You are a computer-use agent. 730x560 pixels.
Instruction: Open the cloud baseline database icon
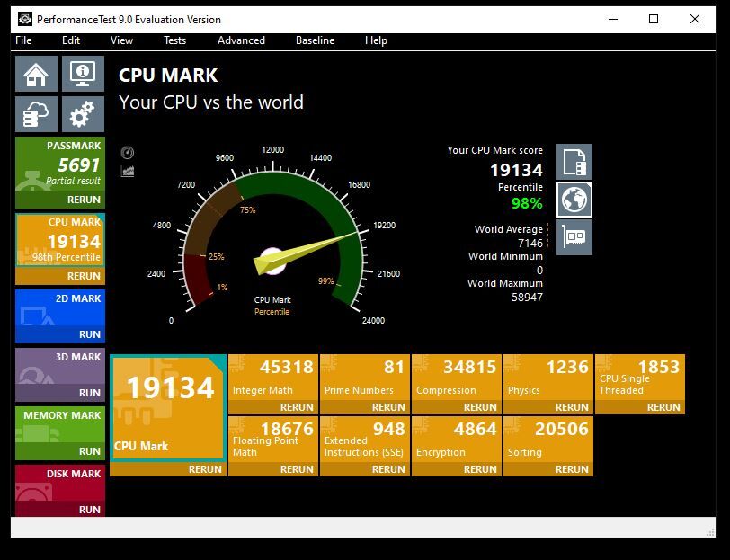[x=36, y=114]
